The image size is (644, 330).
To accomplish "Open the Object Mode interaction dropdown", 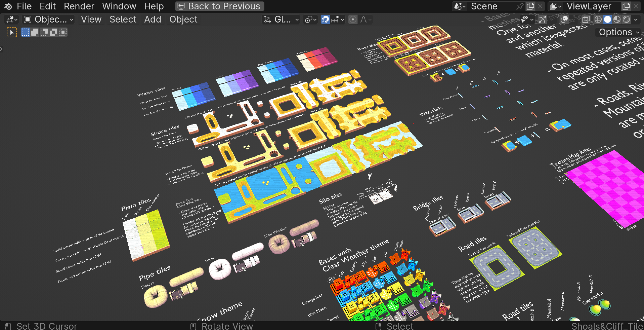I will tap(49, 20).
